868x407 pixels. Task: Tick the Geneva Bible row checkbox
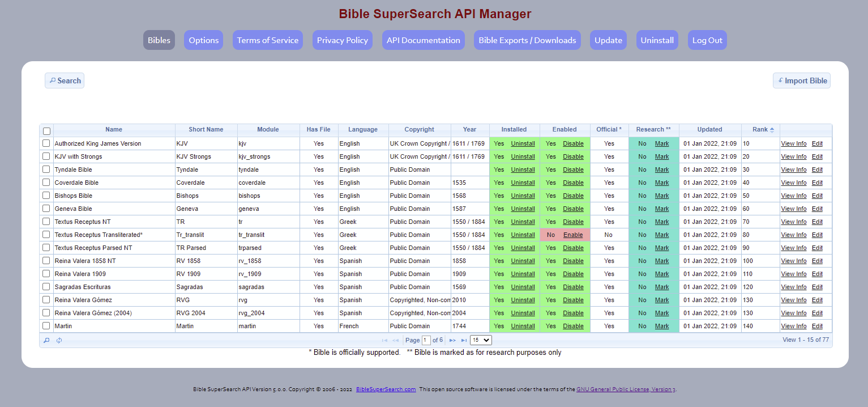(x=46, y=209)
